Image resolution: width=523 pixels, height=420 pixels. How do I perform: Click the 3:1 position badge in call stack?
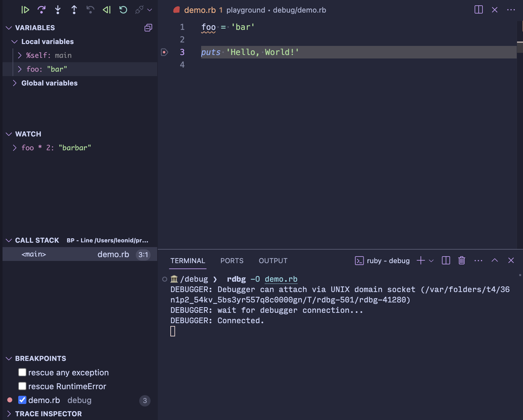tap(143, 255)
